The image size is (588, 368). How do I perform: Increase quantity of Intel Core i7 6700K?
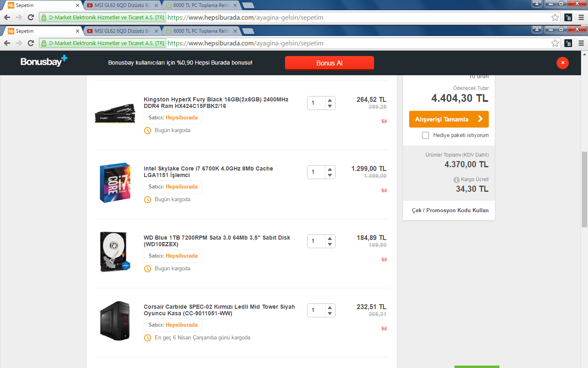click(x=330, y=169)
